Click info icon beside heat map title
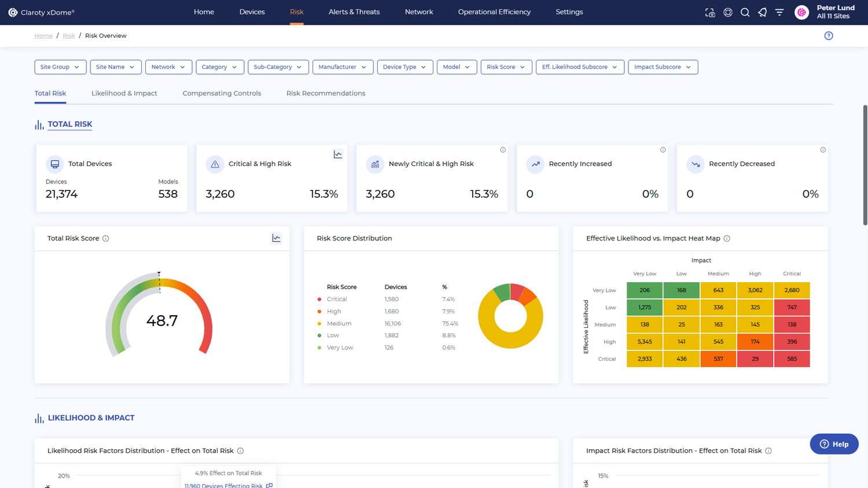 pos(727,238)
